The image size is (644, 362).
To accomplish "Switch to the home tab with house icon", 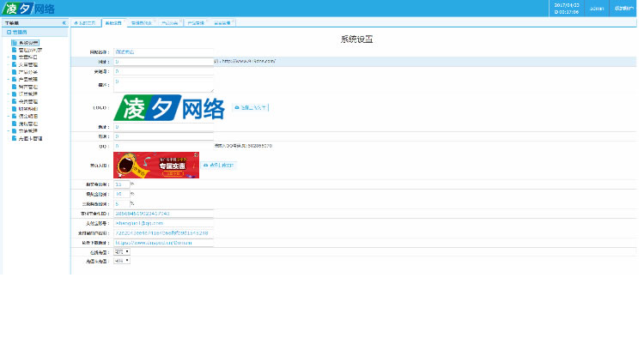I will 85,23.
